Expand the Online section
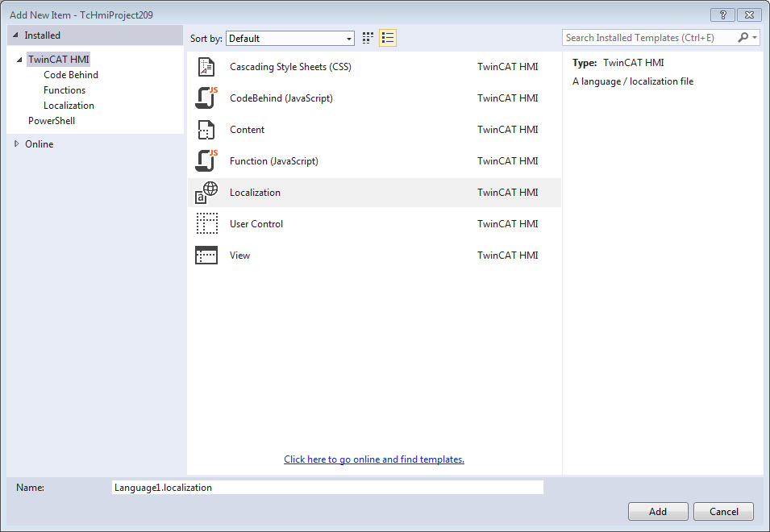This screenshot has height=532, width=770. tap(17, 143)
